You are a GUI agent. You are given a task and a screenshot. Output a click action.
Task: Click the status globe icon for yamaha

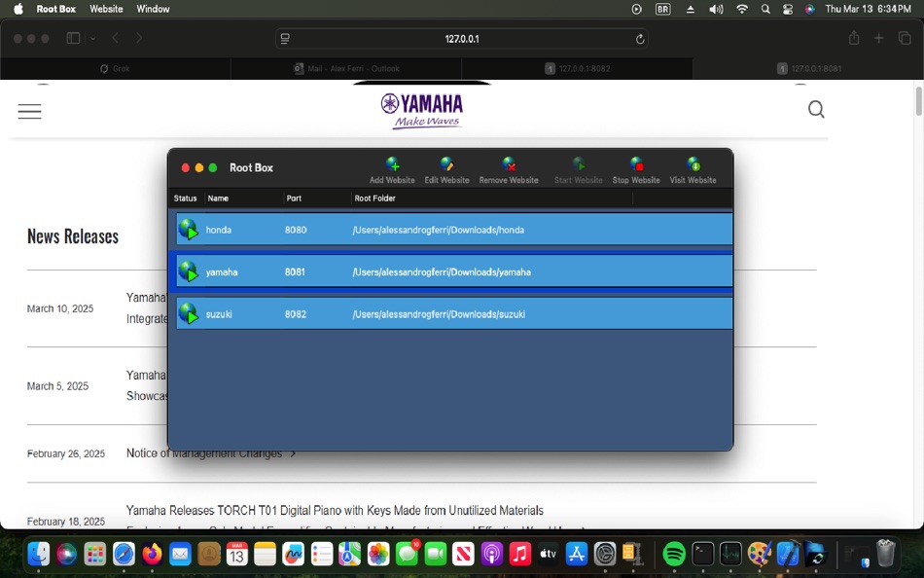[x=189, y=271]
